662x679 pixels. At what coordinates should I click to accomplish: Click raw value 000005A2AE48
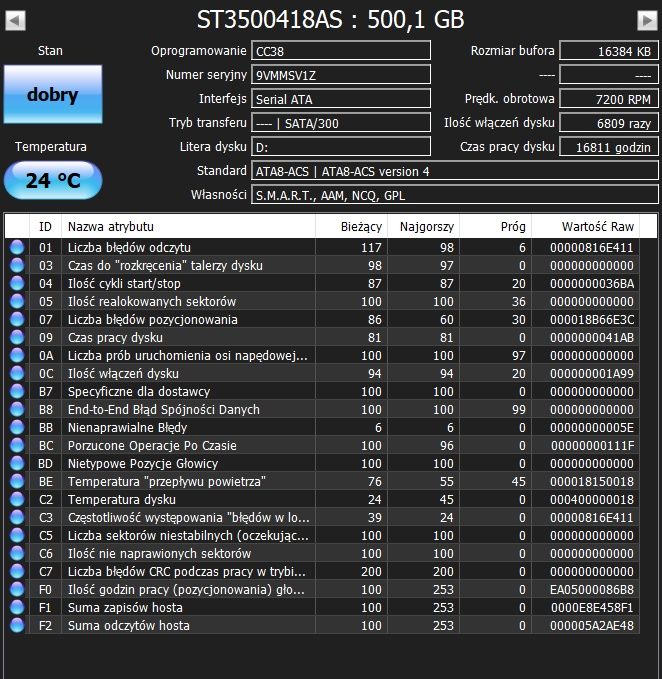click(x=592, y=625)
